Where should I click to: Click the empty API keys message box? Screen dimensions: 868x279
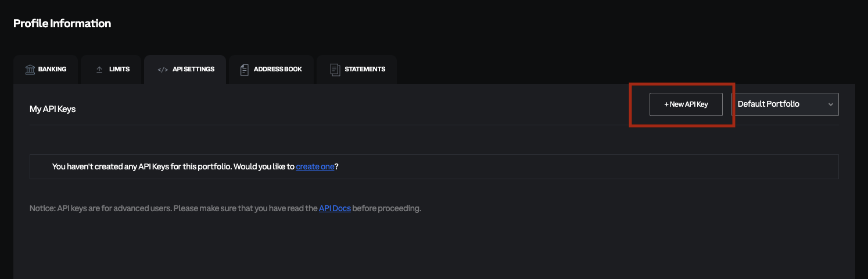[x=523, y=167]
